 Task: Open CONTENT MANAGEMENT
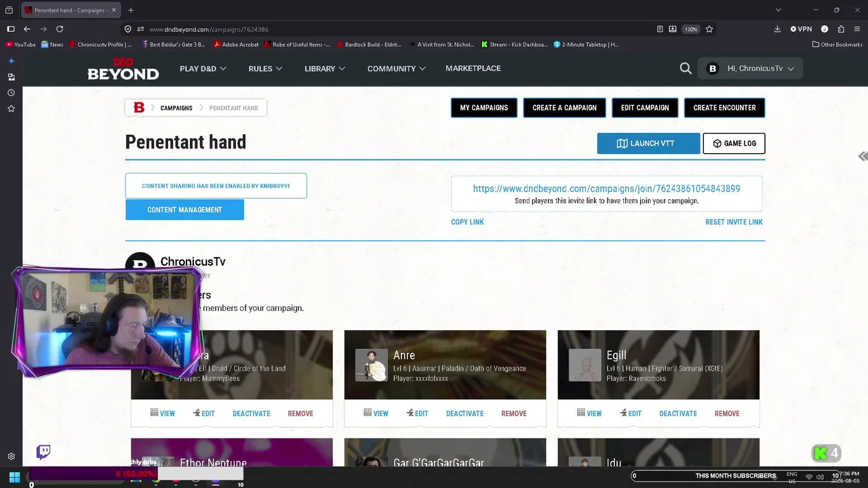coord(184,210)
